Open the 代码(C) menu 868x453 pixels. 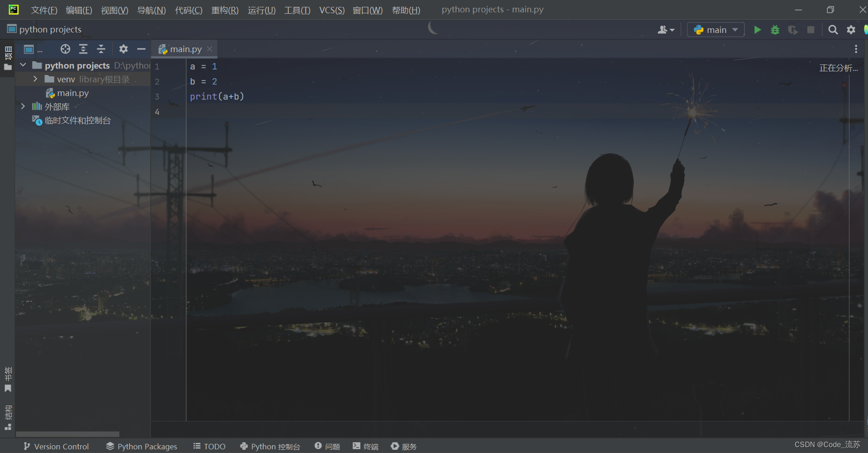(x=189, y=10)
